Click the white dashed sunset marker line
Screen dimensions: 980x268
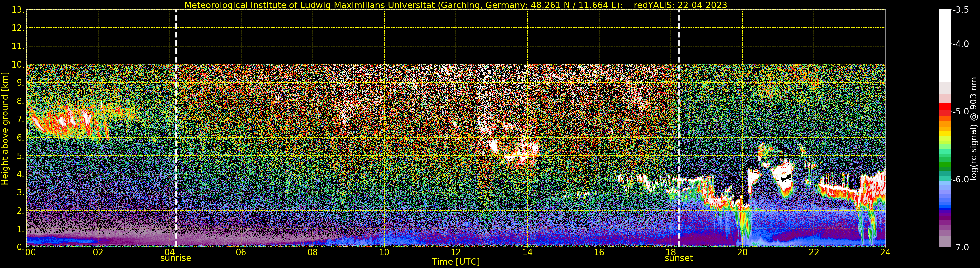[x=679, y=128]
